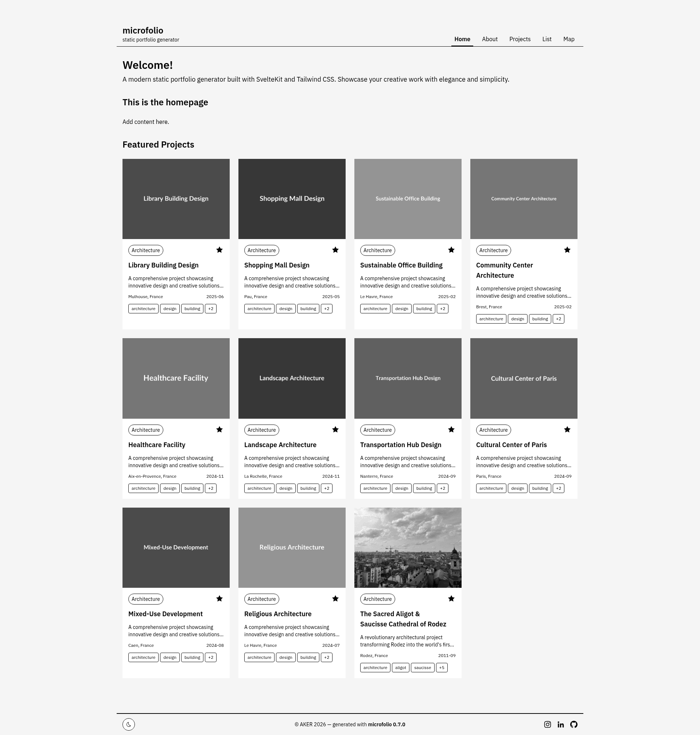Open the LinkedIn icon in footer
The height and width of the screenshot is (735, 700).
[560, 724]
